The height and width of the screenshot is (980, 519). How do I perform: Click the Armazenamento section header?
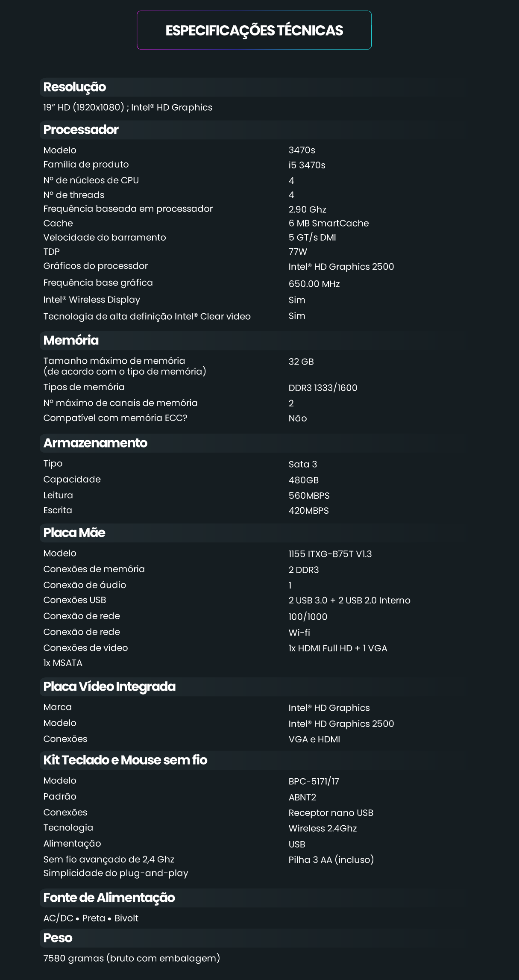tap(95, 443)
